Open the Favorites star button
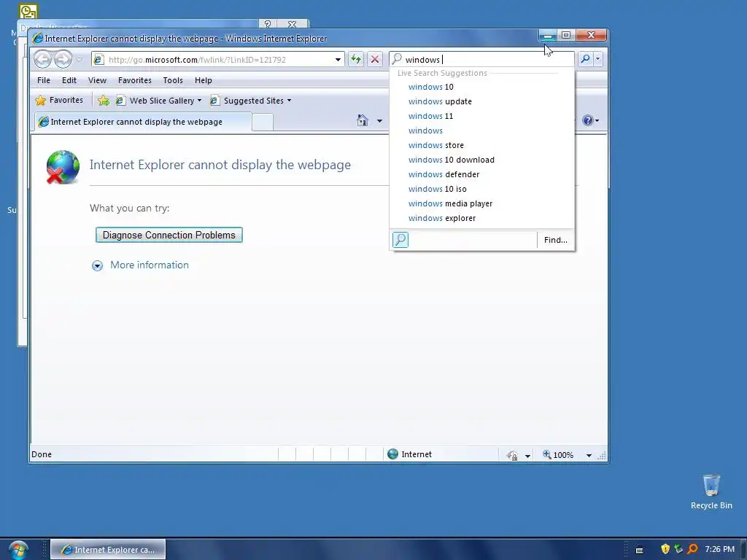Image resolution: width=747 pixels, height=560 pixels. point(60,101)
